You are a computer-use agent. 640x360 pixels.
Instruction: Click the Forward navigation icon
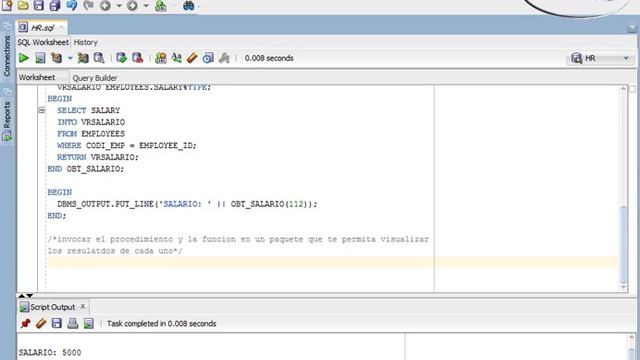click(132, 6)
